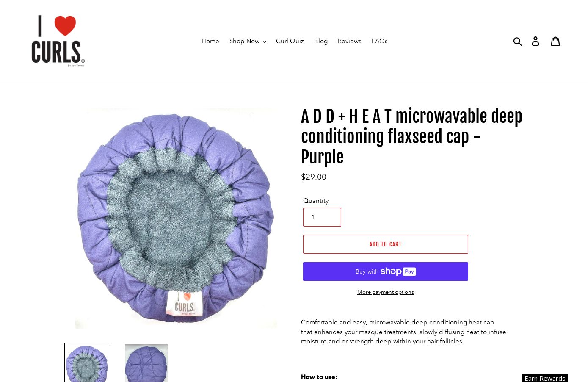Click the log in account icon
The height and width of the screenshot is (382, 588).
tap(536, 41)
